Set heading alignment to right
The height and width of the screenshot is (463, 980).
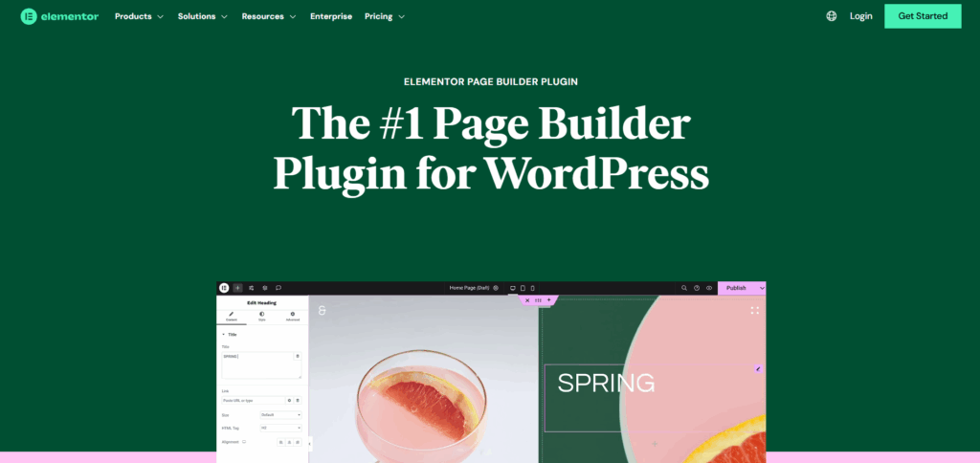click(x=298, y=442)
